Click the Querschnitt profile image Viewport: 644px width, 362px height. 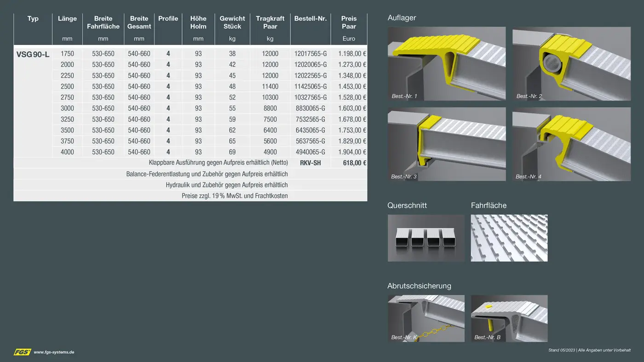426,238
